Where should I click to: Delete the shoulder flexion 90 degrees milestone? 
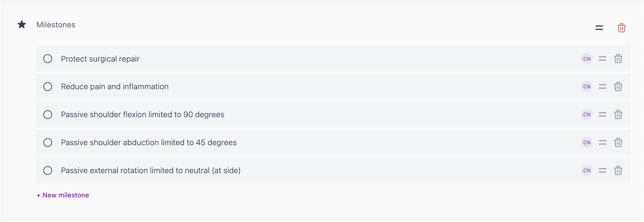[x=618, y=114]
